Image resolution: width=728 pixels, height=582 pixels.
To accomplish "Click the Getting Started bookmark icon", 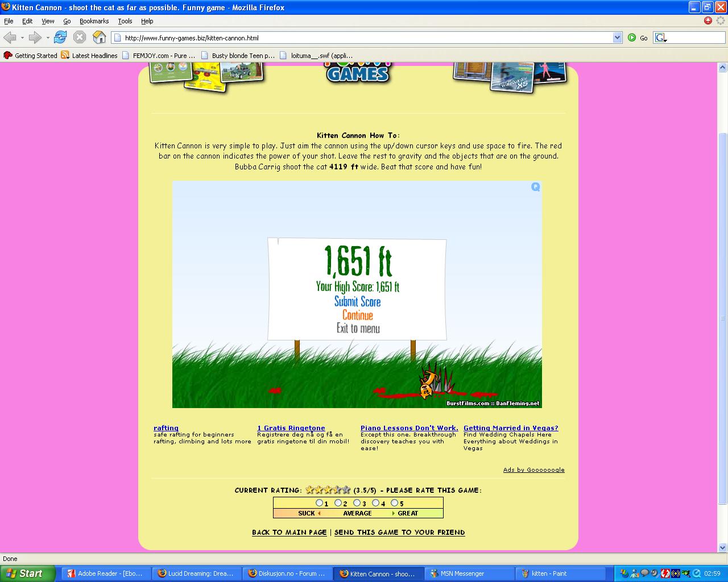I will 8,55.
